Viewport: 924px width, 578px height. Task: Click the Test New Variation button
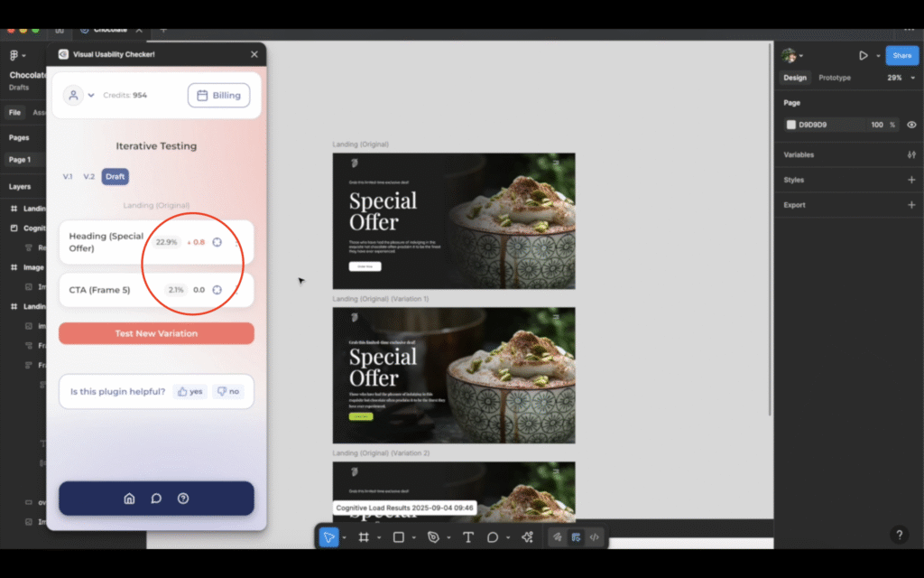(x=156, y=333)
